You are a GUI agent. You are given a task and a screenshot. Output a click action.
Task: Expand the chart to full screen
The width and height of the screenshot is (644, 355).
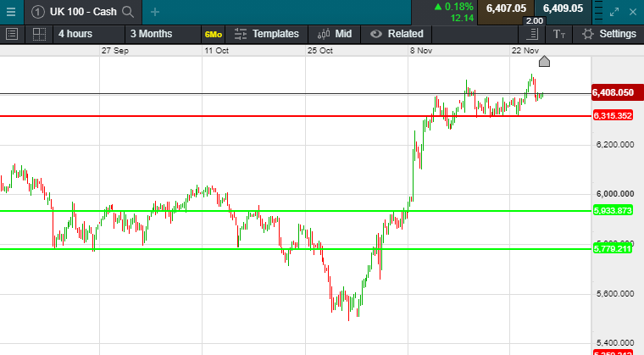(614, 12)
